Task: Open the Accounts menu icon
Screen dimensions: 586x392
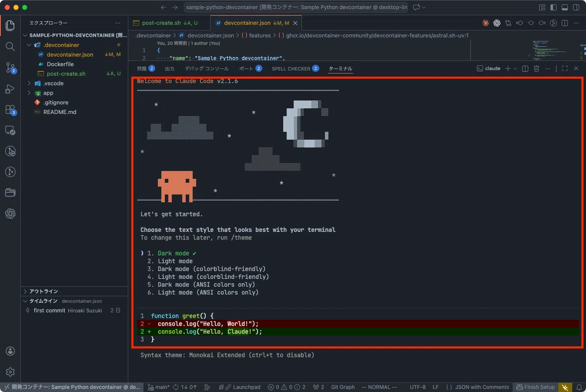Action: 10,351
